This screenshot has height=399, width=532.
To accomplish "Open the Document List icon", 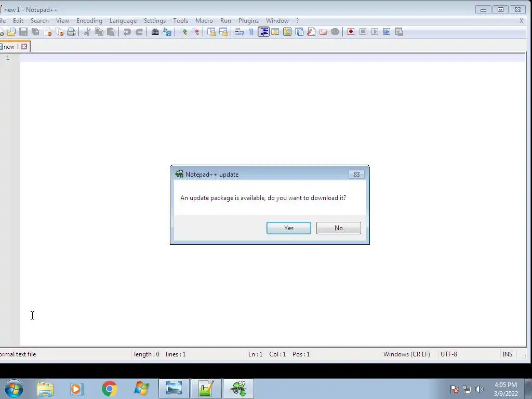I will click(x=299, y=32).
